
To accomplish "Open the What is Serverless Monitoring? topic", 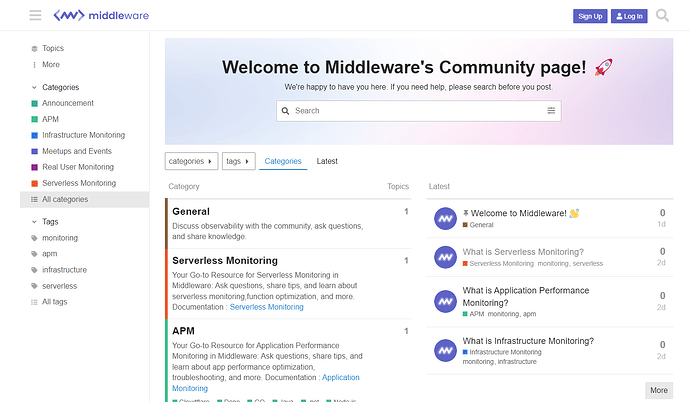I will 523,252.
